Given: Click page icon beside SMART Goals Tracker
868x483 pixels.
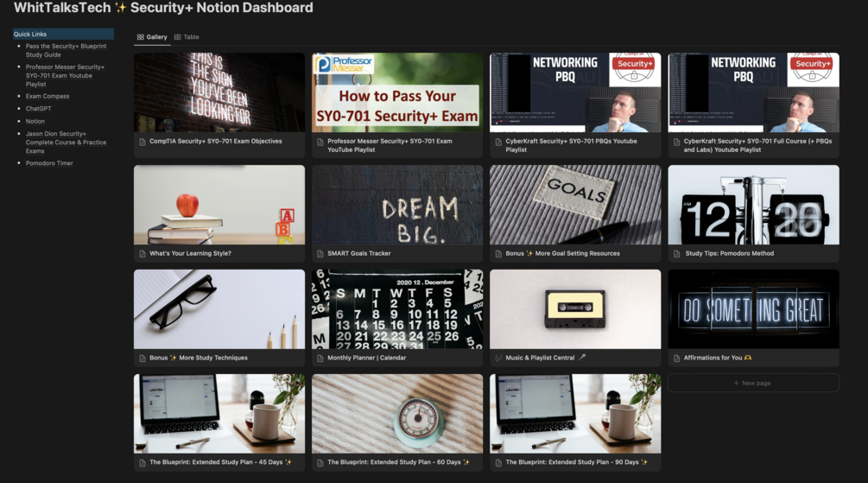Looking at the screenshot, I should pyautogui.click(x=320, y=254).
